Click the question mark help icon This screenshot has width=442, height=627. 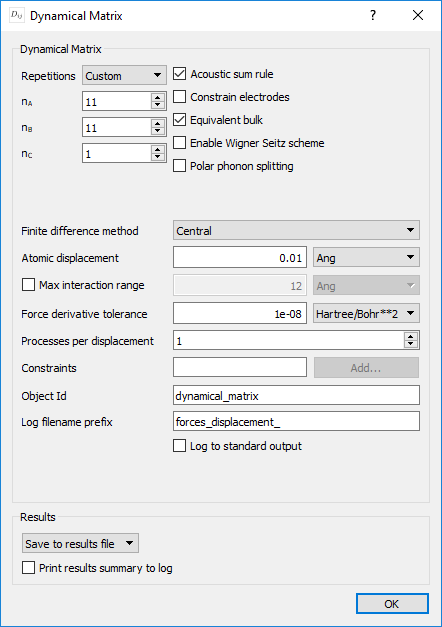pyautogui.click(x=373, y=15)
